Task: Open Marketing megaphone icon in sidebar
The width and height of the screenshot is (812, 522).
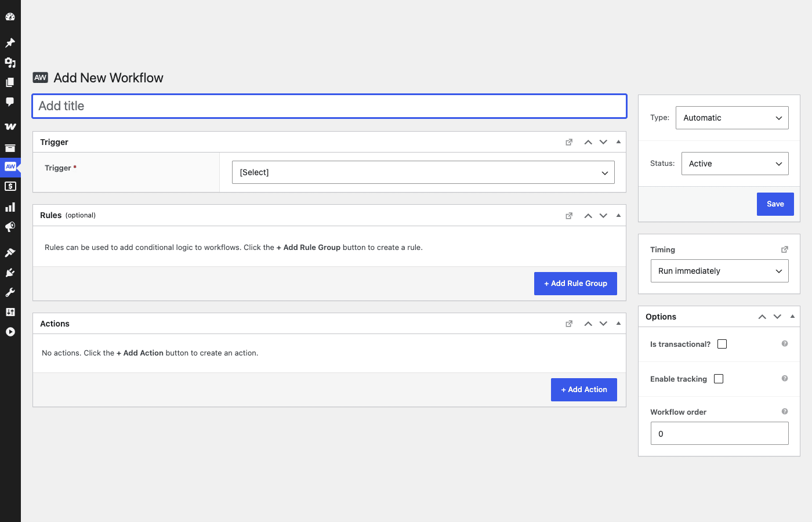Action: 10,227
